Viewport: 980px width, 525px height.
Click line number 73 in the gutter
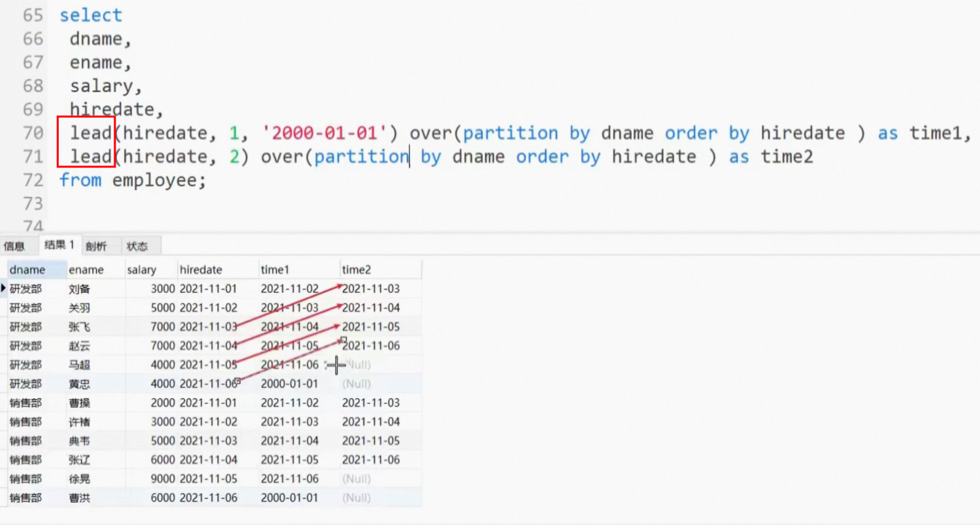pos(33,203)
